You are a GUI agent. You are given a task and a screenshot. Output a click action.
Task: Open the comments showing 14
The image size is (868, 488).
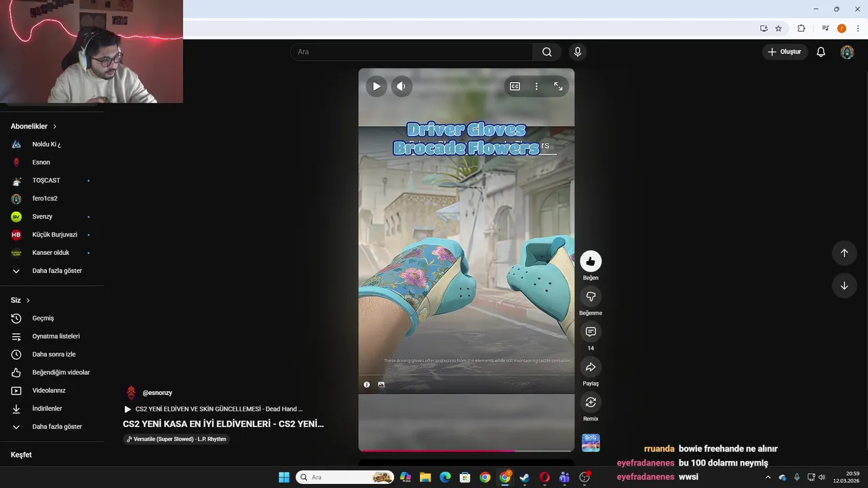pos(591,331)
